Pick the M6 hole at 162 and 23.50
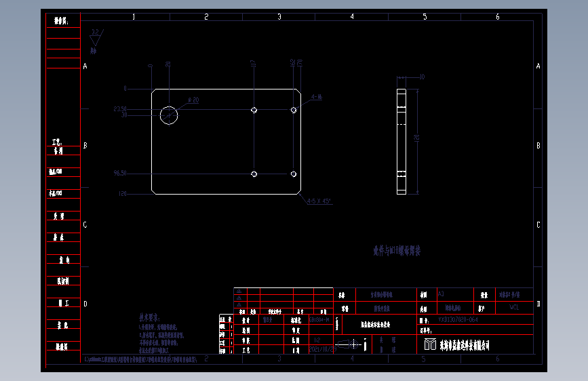This screenshot has height=381, width=588. 294,110
